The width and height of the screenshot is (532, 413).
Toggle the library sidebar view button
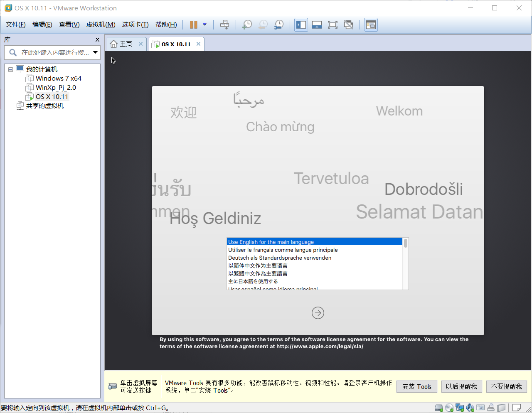301,25
